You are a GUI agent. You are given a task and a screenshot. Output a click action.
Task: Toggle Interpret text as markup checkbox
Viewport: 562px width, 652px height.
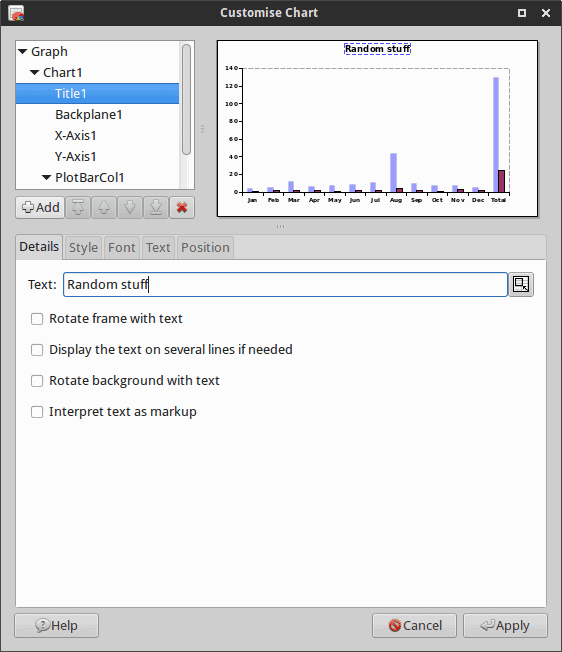37,412
